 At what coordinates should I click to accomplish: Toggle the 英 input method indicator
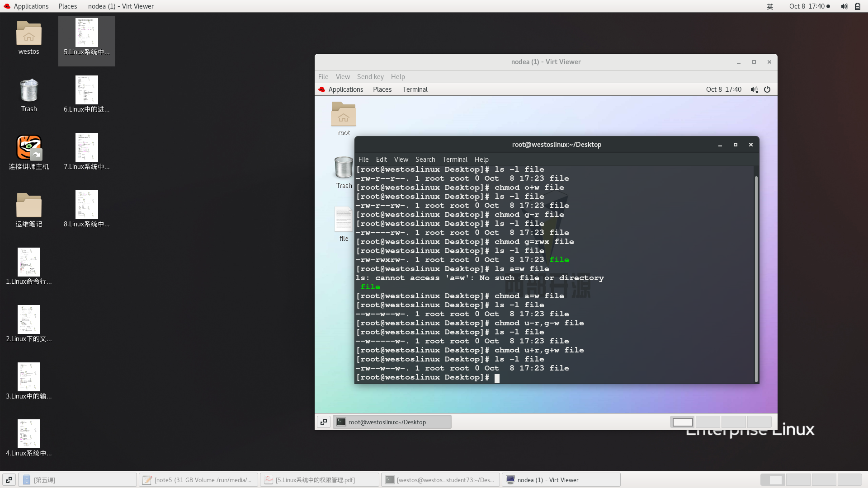pyautogui.click(x=770, y=6)
